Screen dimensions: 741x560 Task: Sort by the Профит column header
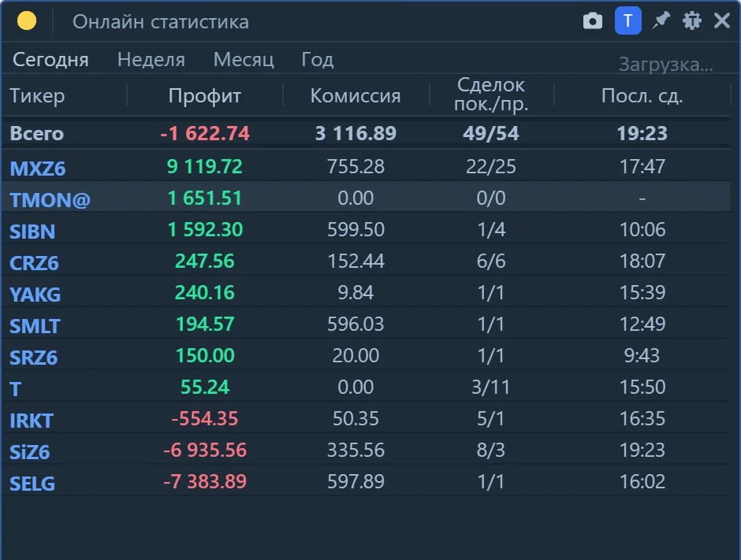click(x=205, y=96)
